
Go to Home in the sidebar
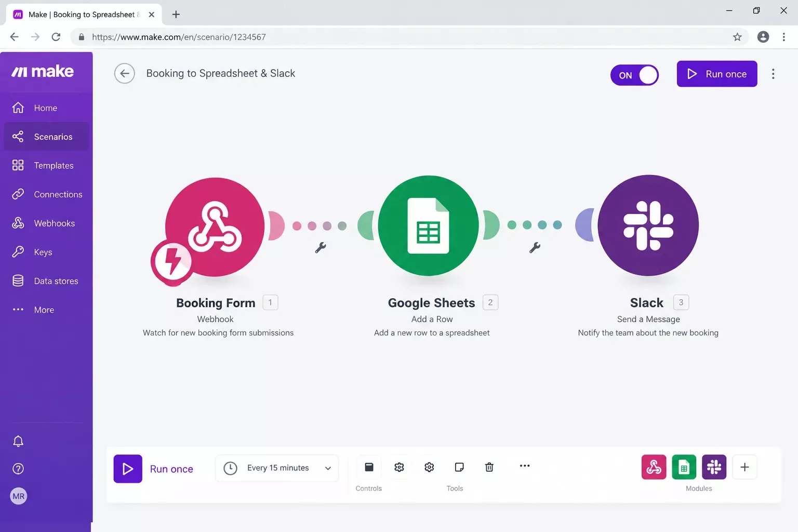[x=47, y=108]
